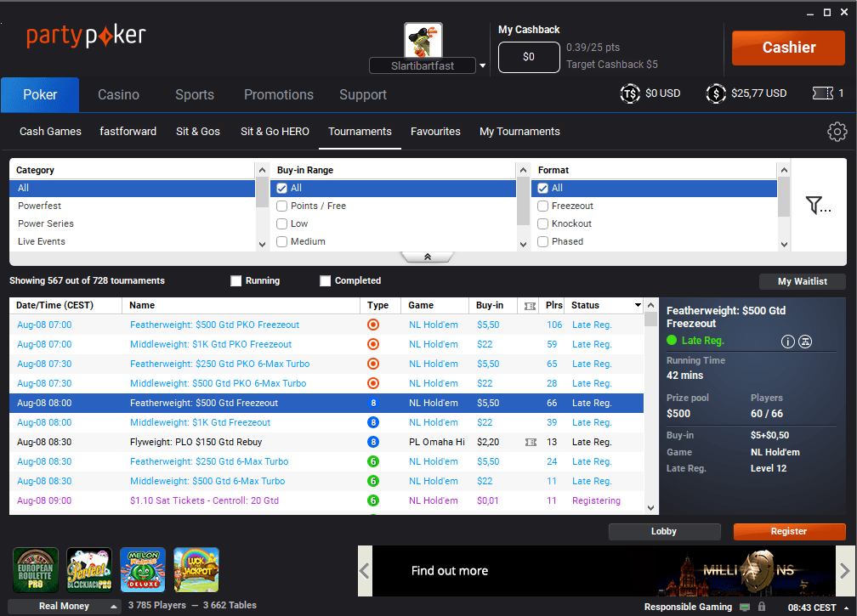
Task: Open the username dropdown arrow beside Slartibartfast
Action: 483,65
